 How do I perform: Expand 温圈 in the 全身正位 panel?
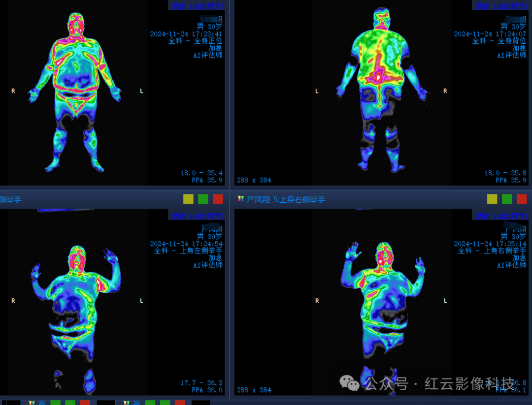[x=196, y=6]
